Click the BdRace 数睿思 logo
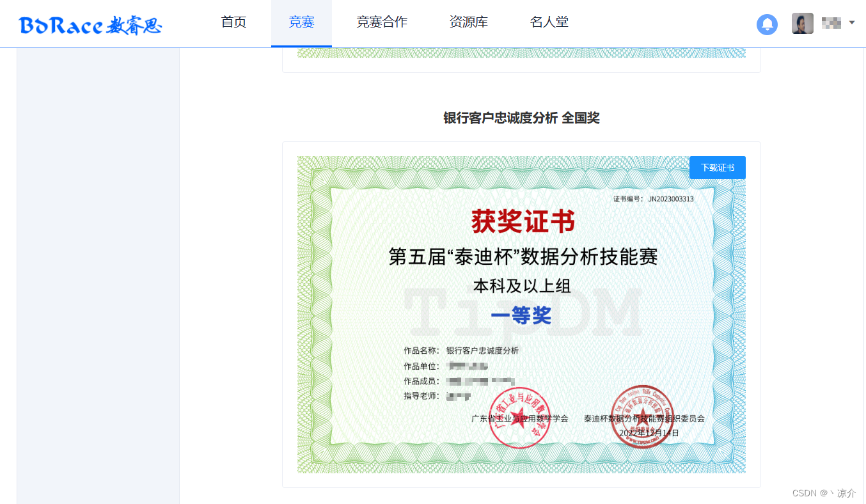This screenshot has height=504, width=866. pyautogui.click(x=91, y=25)
